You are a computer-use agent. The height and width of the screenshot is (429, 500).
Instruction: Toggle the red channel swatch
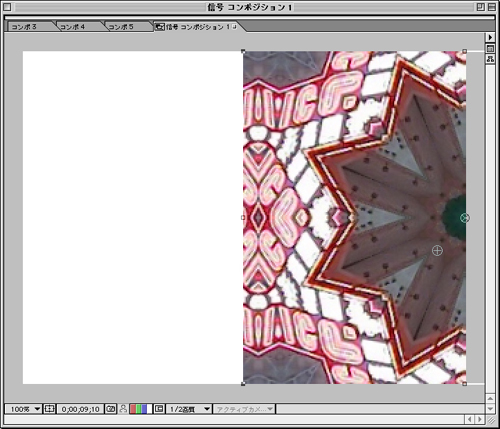[133, 409]
